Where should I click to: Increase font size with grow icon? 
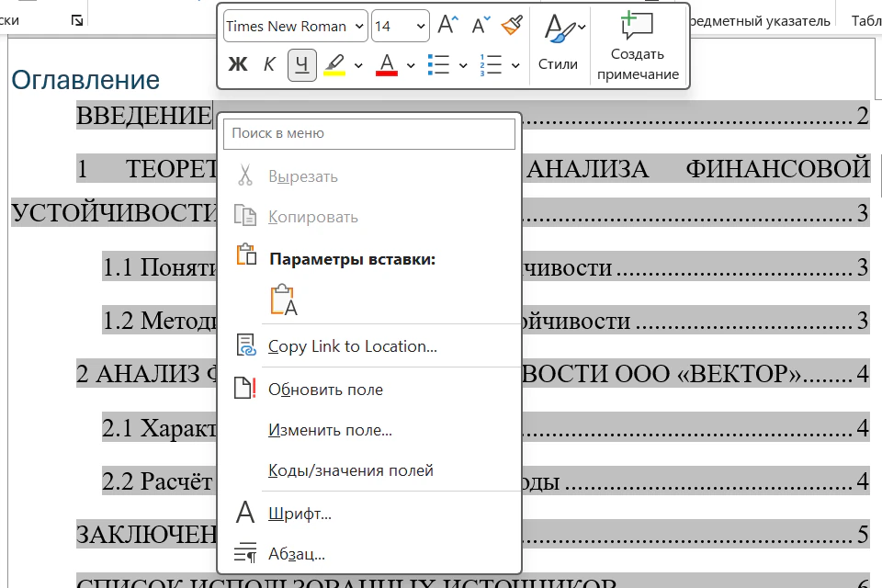click(x=448, y=26)
